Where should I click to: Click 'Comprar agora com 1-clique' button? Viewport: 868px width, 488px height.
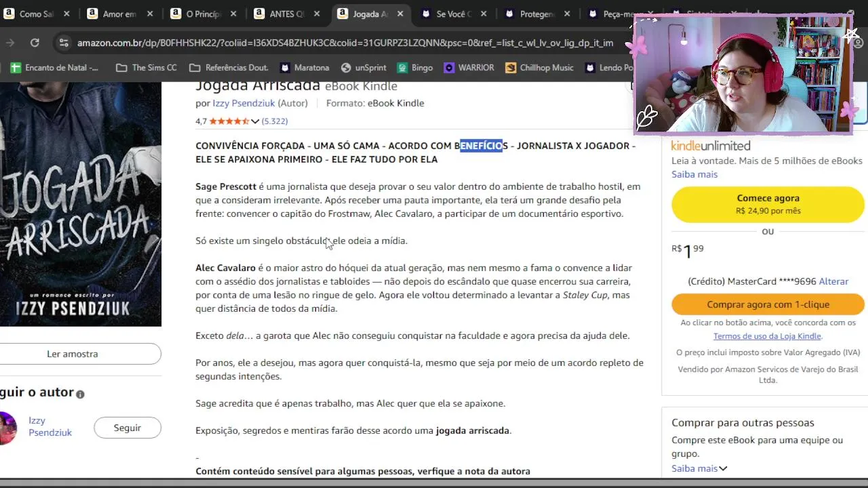point(768,304)
